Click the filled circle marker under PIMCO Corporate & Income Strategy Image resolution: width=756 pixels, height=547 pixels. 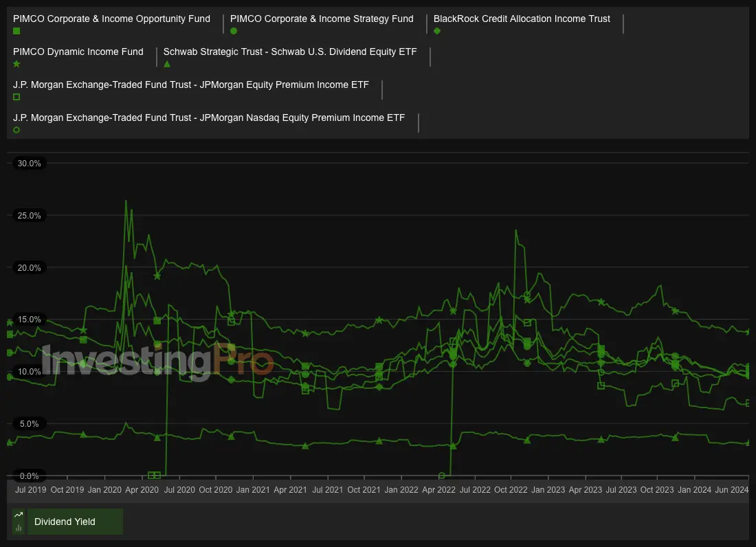tap(234, 32)
